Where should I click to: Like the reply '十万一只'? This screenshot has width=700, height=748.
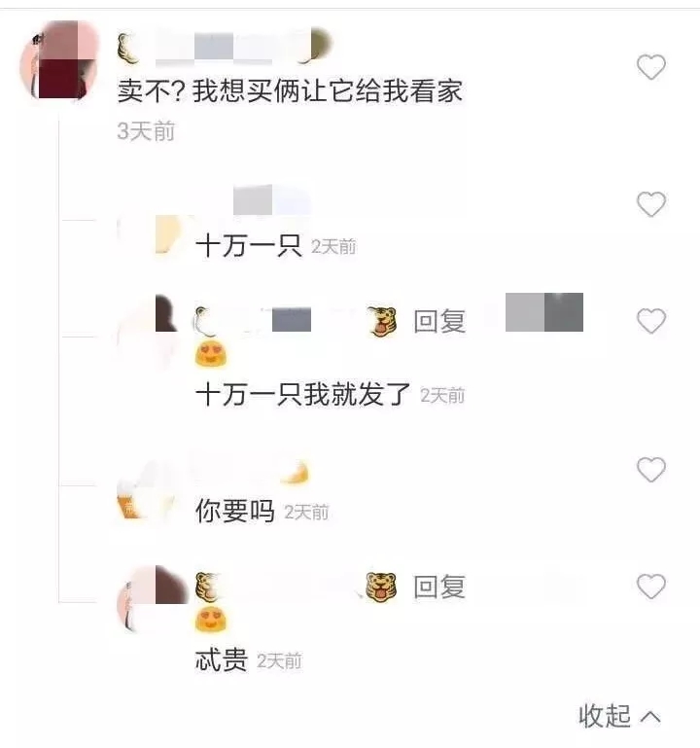pyautogui.click(x=651, y=203)
